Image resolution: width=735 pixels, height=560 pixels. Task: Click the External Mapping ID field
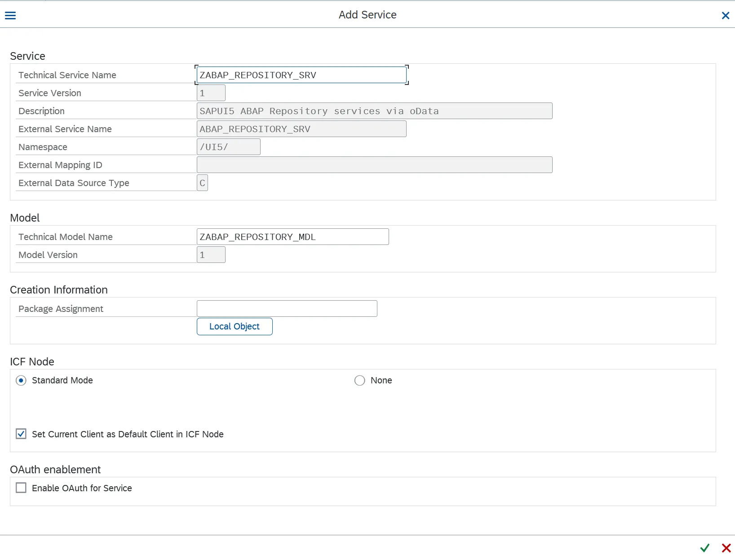tap(374, 165)
